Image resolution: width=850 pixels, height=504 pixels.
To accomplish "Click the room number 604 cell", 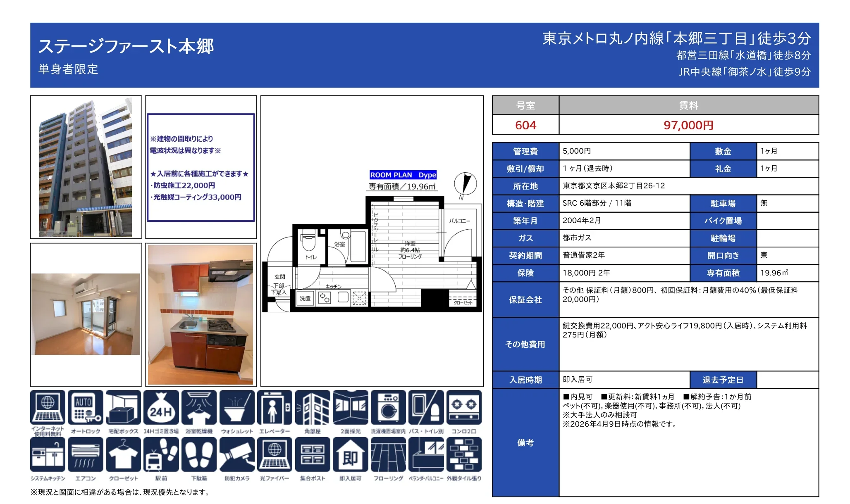I will (x=525, y=125).
